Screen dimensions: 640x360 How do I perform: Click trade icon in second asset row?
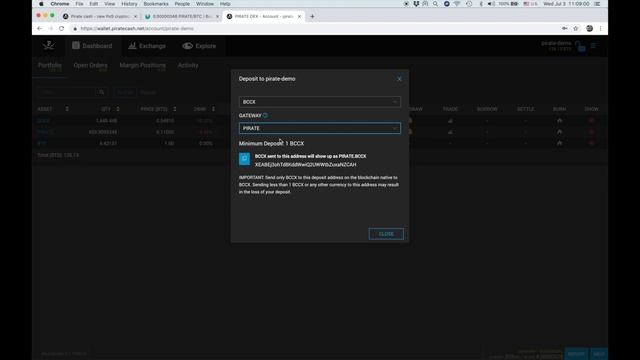point(450,132)
